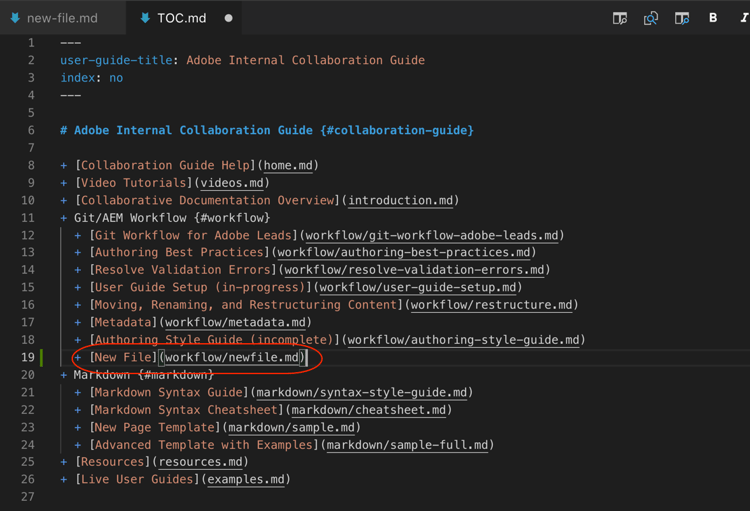Click the "index" key in the front matter

click(x=77, y=78)
